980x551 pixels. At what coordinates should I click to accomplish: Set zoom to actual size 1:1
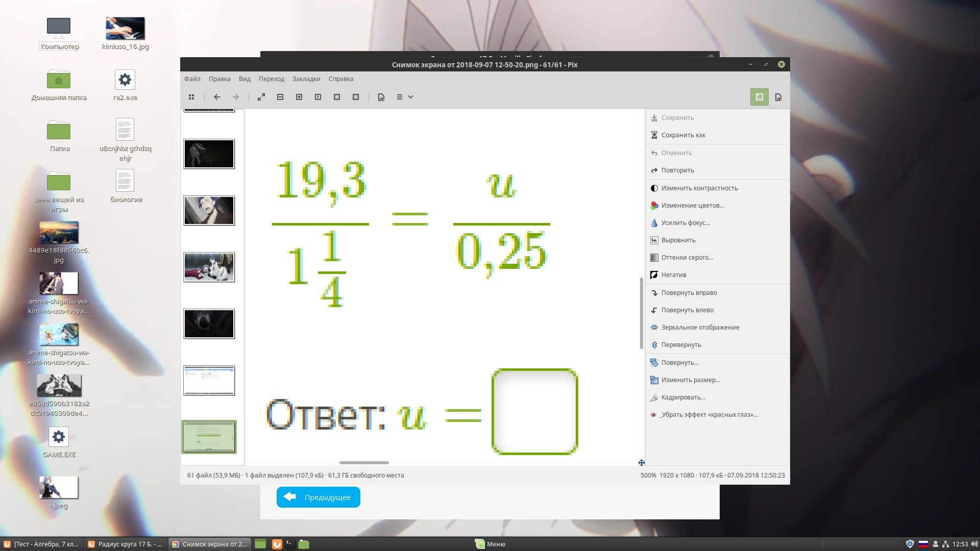[x=318, y=97]
